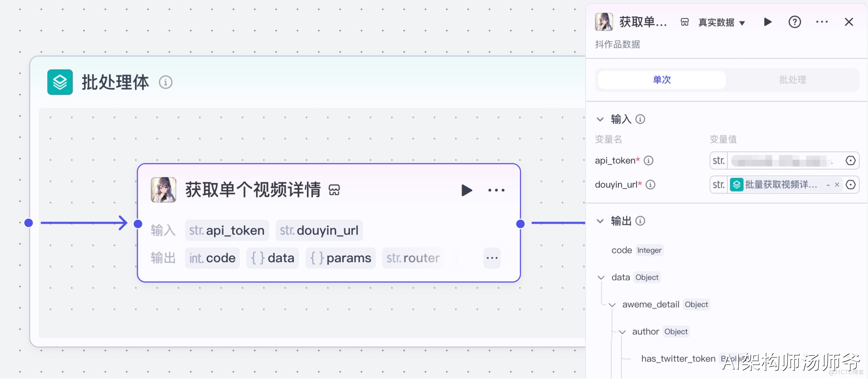Click the 抖作品数据 description text

click(x=618, y=44)
